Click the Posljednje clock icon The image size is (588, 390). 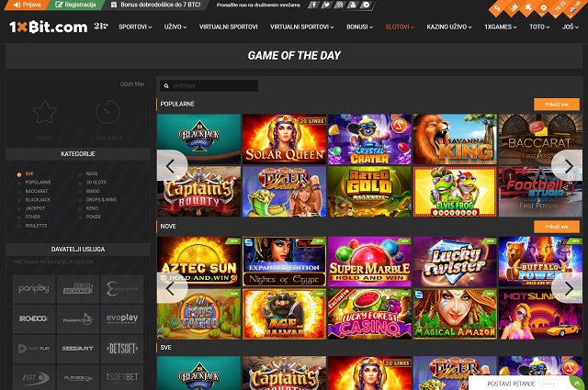pyautogui.click(x=108, y=112)
